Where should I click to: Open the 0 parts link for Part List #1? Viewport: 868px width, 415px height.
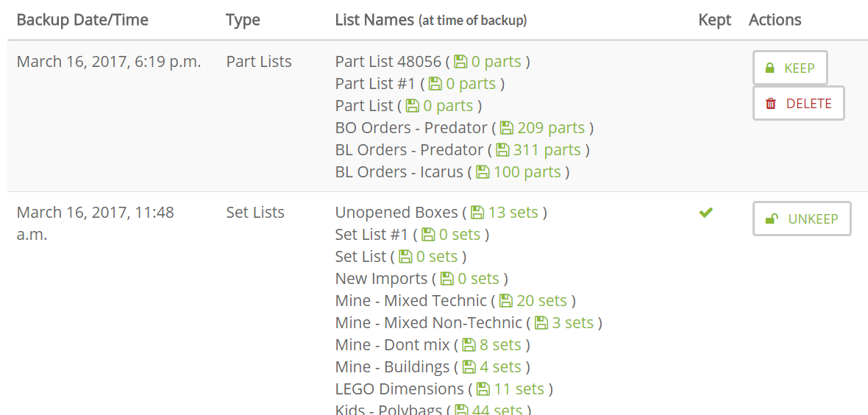pyautogui.click(x=471, y=84)
